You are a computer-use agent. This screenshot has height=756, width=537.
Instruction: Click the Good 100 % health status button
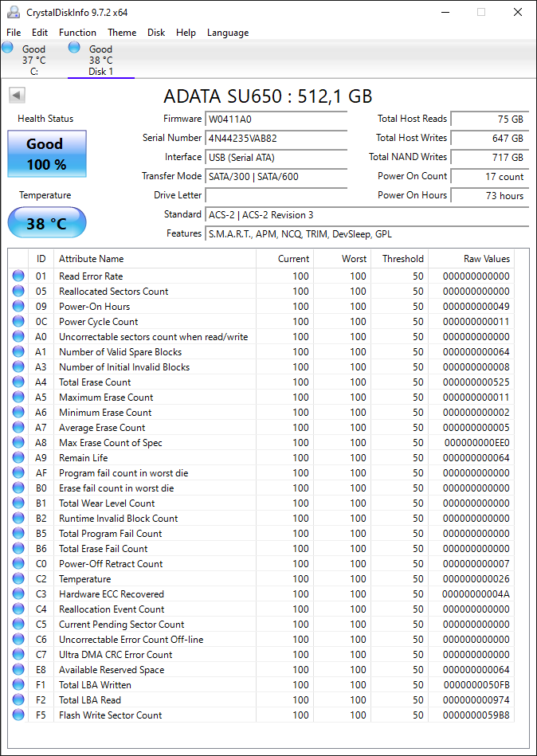46,155
